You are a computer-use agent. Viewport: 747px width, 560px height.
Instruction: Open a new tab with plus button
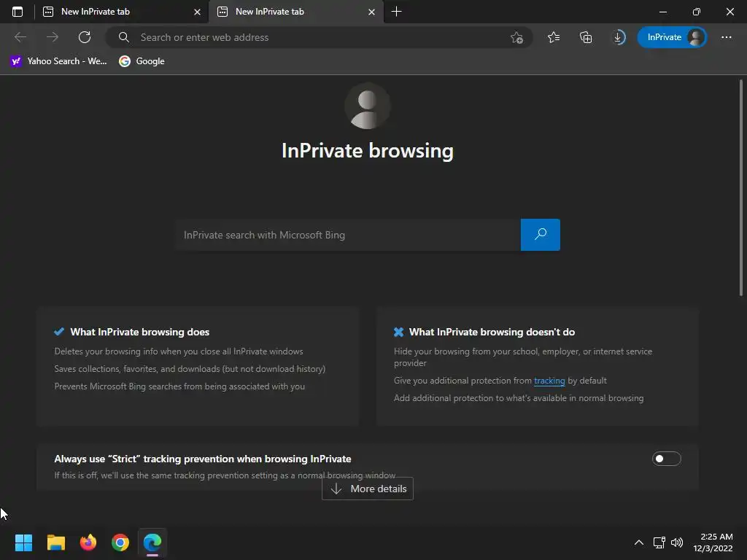[x=396, y=12]
